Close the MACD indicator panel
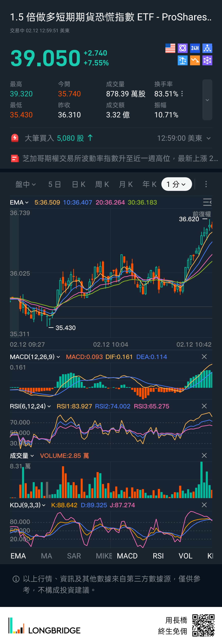The height and width of the screenshot is (644, 222). click(204, 357)
